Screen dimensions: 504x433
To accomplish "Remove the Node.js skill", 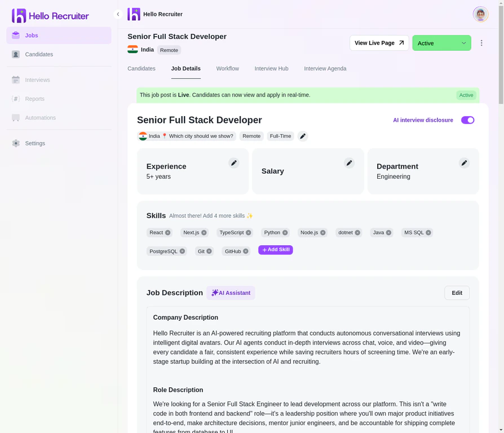I will 322,232.
